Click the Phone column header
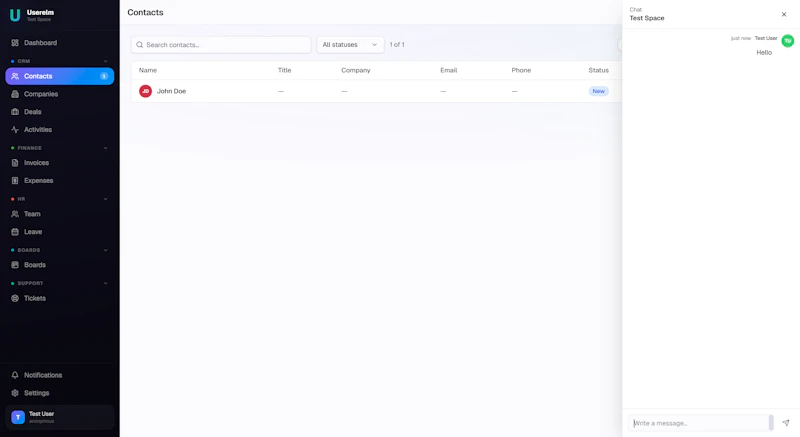This screenshot has width=800, height=437. (x=521, y=70)
